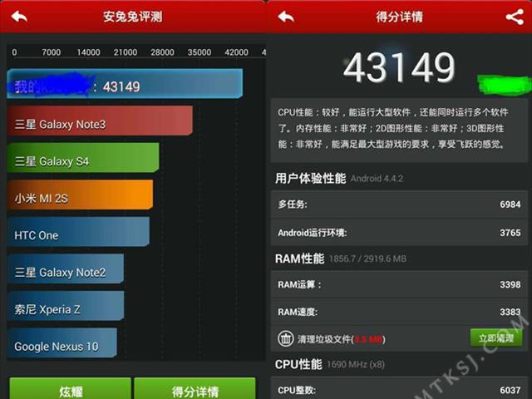Tap the CPU整数 score row
Image resolution: width=532 pixels, height=399 pixels.
(399, 389)
